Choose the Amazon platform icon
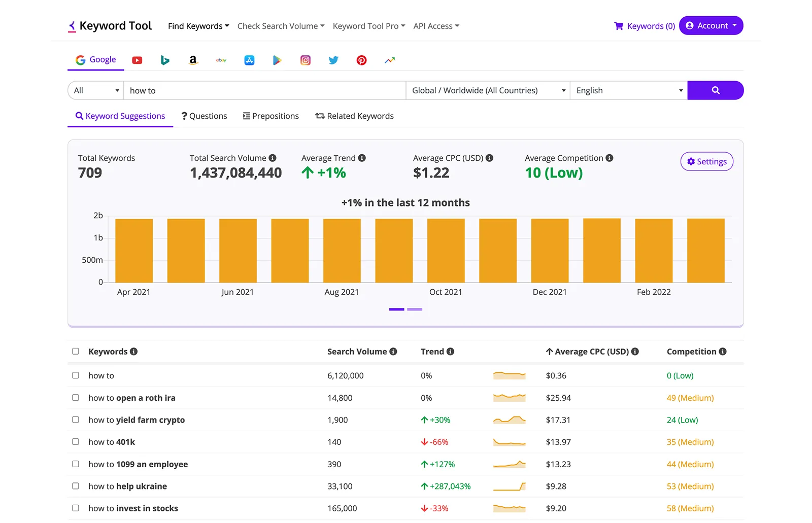The height and width of the screenshot is (523, 812). coord(193,60)
